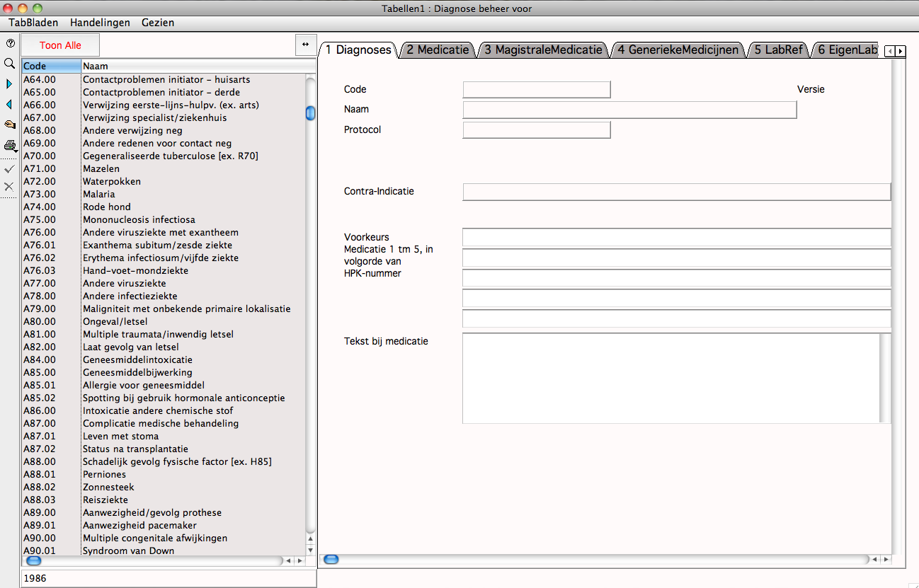919x588 pixels.
Task: Select the Perniones row
Action: (164, 474)
